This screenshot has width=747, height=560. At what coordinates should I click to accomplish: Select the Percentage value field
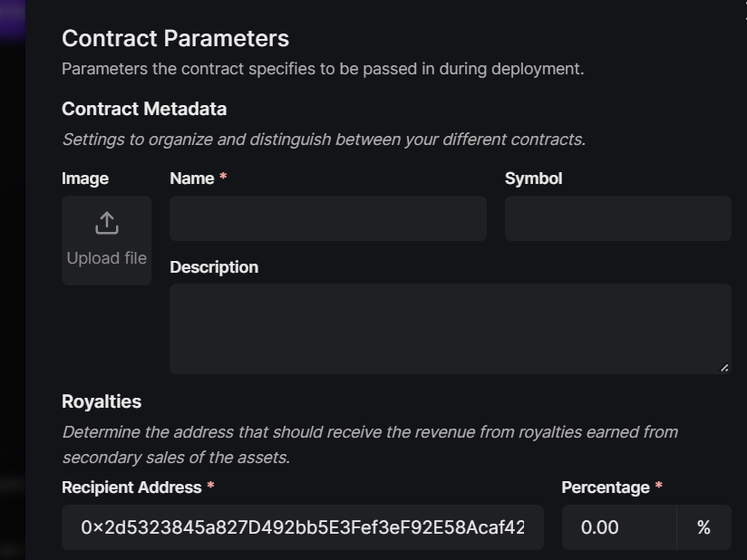point(619,527)
